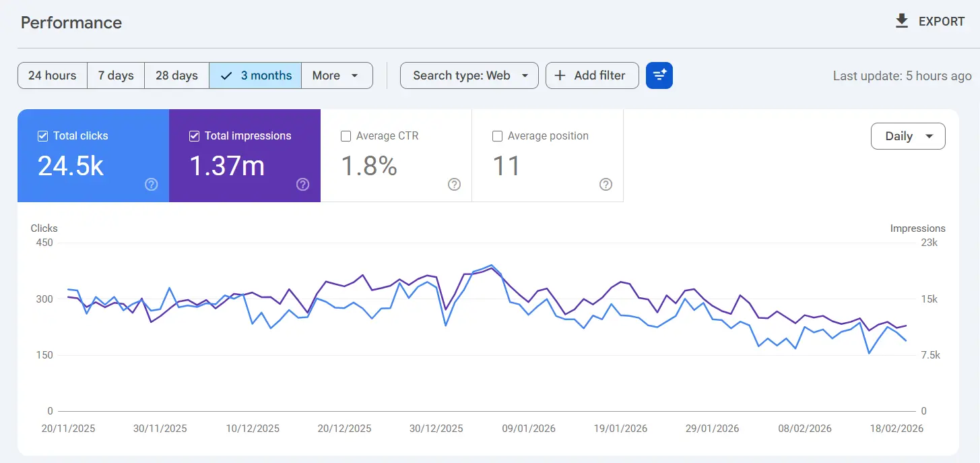980x463 pixels.
Task: Open the filter options icon beside Add filter
Action: pos(659,75)
